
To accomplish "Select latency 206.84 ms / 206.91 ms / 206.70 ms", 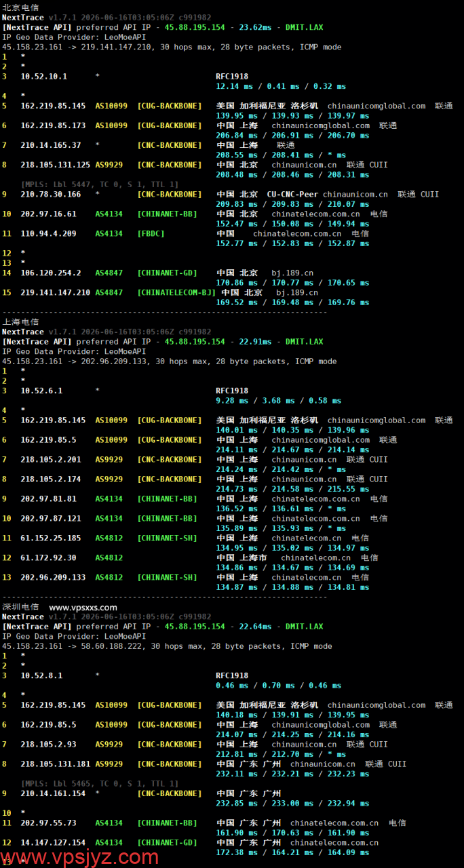I will pos(292,136).
